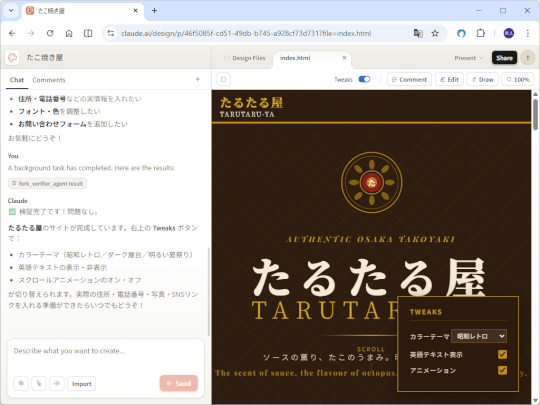The height and width of the screenshot is (405, 540).
Task: Click the translate page icon
Action: click(x=418, y=33)
